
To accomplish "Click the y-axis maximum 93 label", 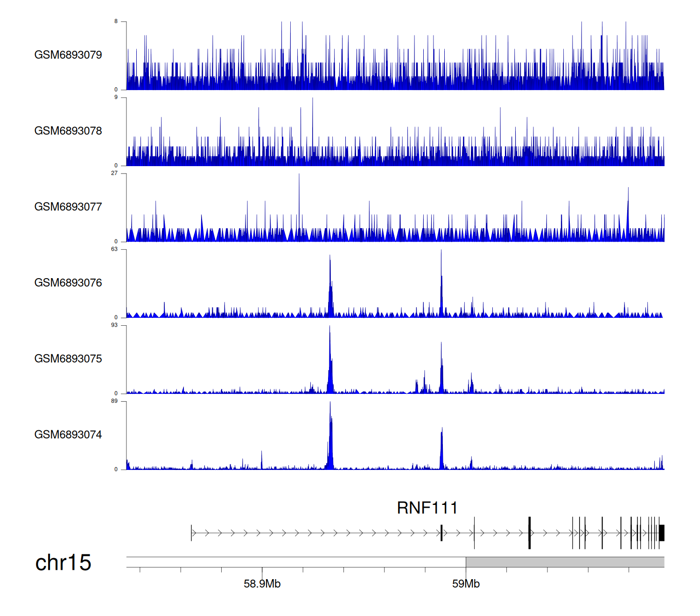I will 114,325.
